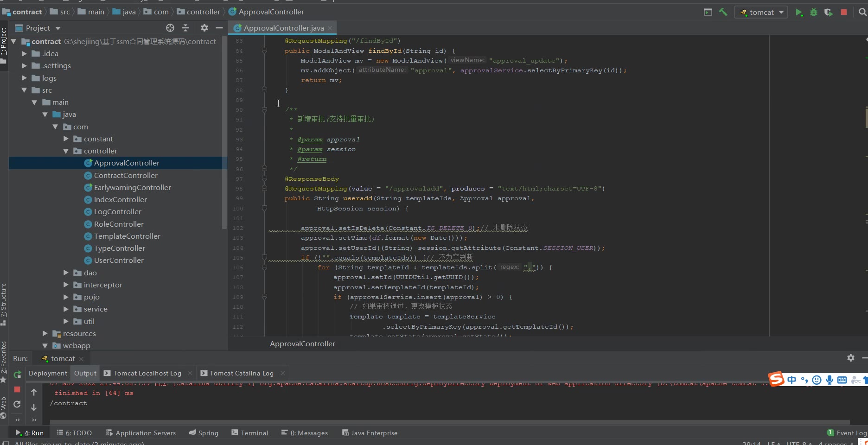Click the Build project hammer icon
This screenshot has height=445, width=868.
723,13
